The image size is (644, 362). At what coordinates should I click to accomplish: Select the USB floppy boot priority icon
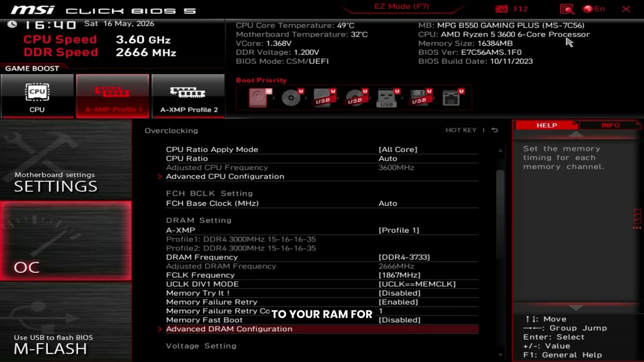(420, 98)
